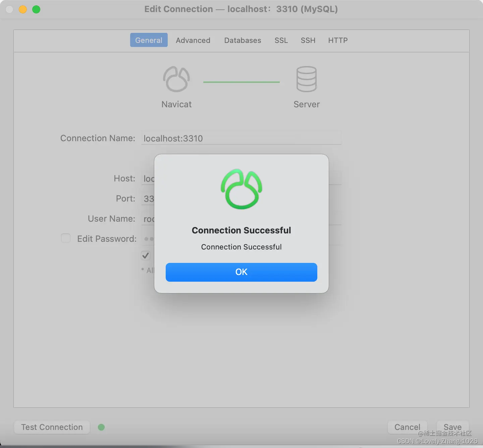Click the green macOS zoom window button

[36, 9]
